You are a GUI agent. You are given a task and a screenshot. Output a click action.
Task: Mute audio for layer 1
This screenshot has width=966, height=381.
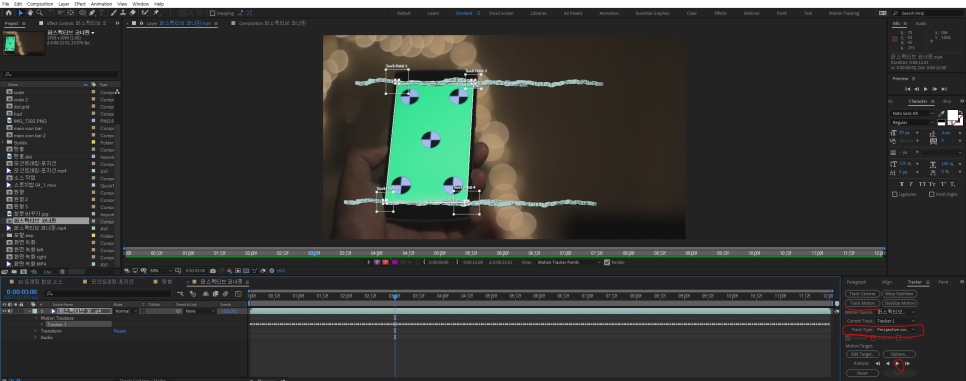[x=10, y=311]
